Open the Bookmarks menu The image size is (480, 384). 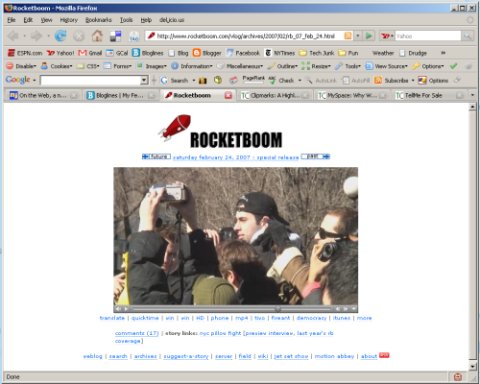pyautogui.click(x=98, y=20)
